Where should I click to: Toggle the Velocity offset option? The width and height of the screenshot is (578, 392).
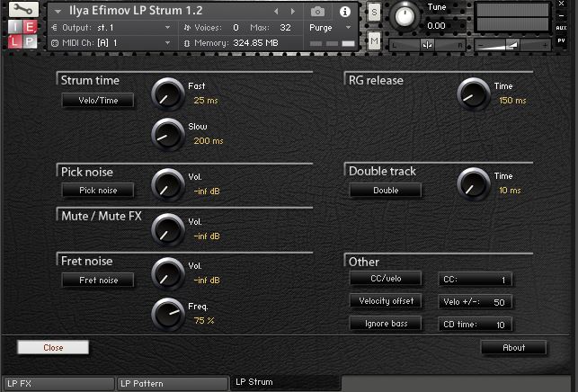(x=386, y=301)
